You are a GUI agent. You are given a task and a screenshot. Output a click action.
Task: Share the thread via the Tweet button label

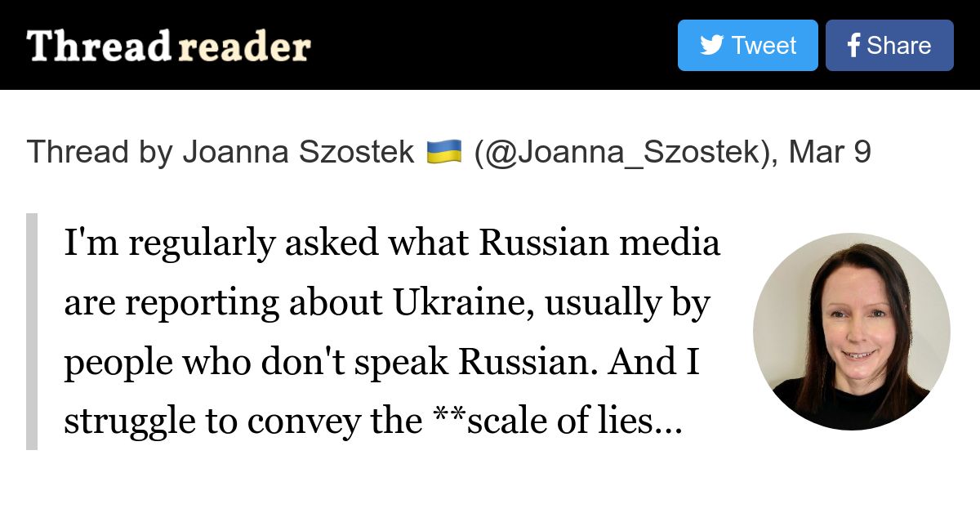point(764,45)
